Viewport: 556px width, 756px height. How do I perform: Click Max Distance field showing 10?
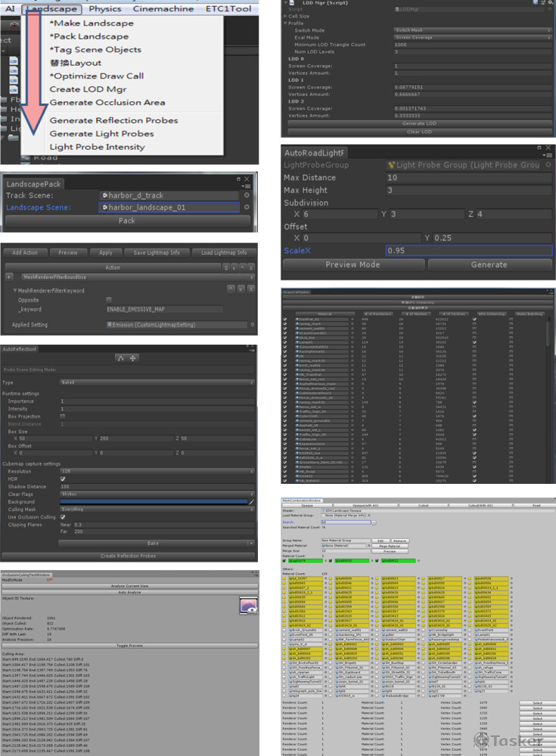point(469,178)
